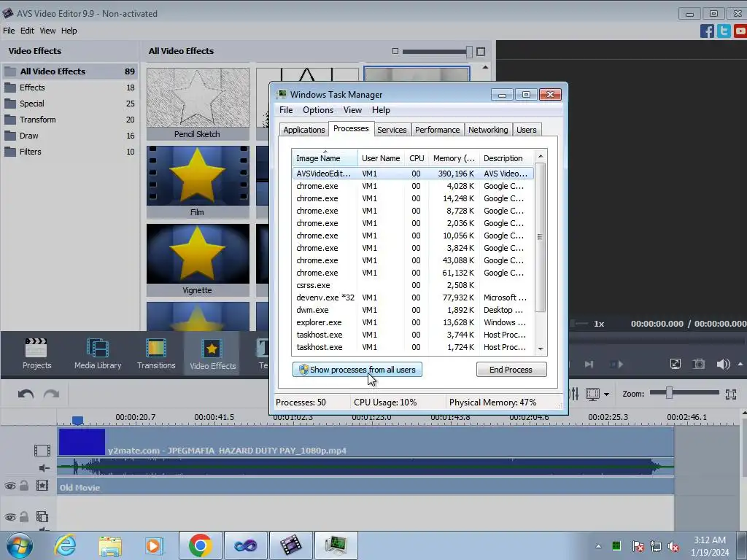Toggle lock on Old Movie effects track
Image resolution: width=747 pixels, height=560 pixels.
(x=24, y=486)
